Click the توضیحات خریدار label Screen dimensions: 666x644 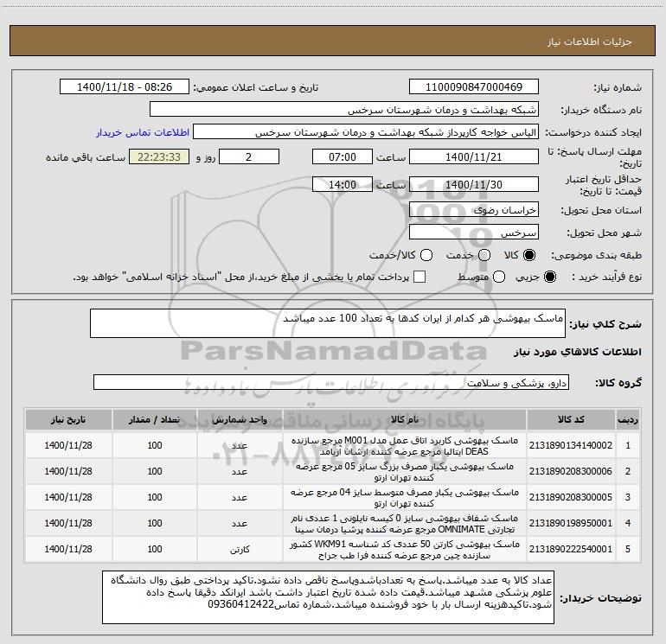coord(600,598)
